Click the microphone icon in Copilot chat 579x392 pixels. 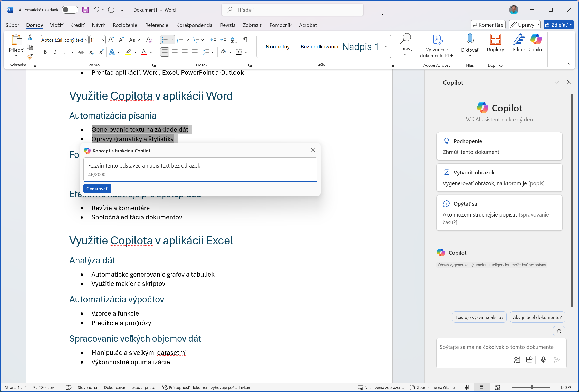coord(543,360)
